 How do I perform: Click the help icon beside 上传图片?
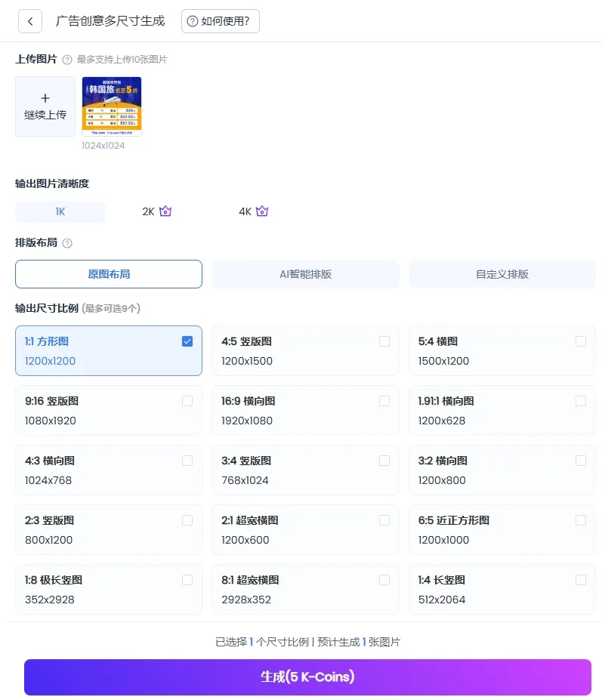pos(67,60)
